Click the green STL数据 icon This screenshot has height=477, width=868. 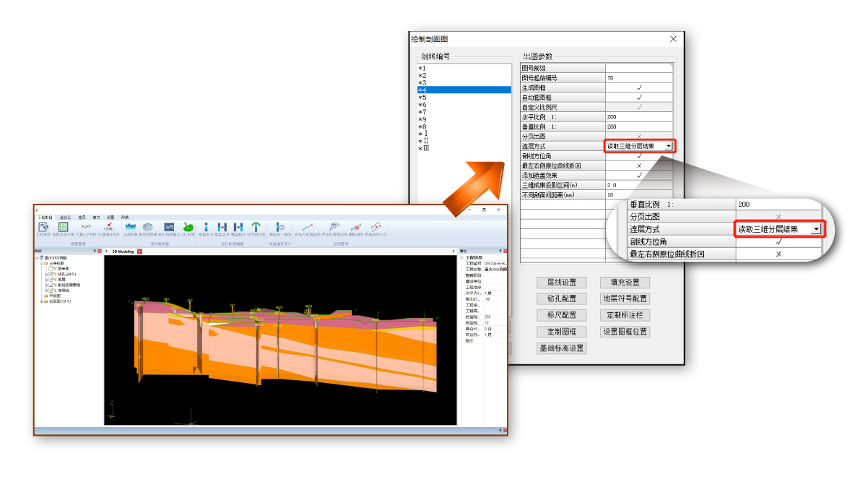point(188,227)
